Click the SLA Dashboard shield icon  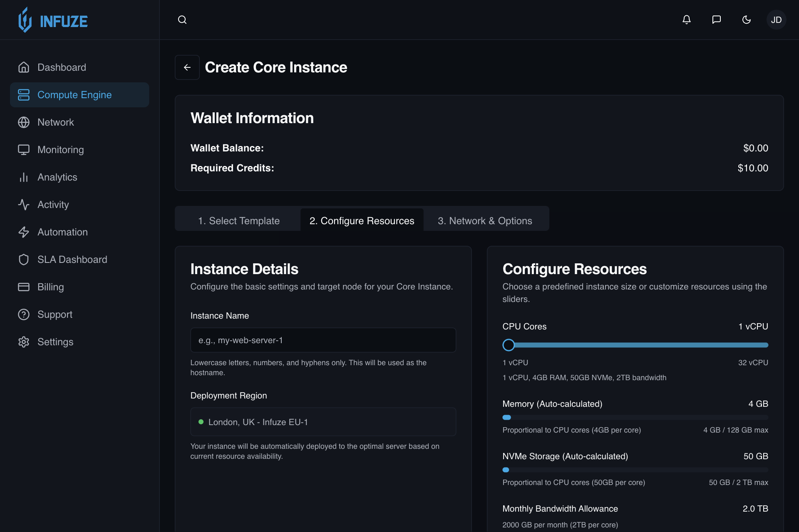24,260
